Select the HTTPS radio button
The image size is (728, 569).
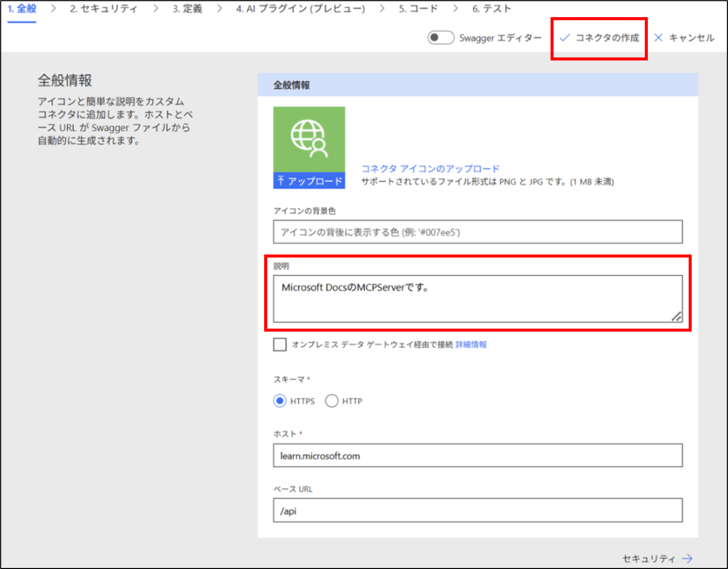(280, 401)
